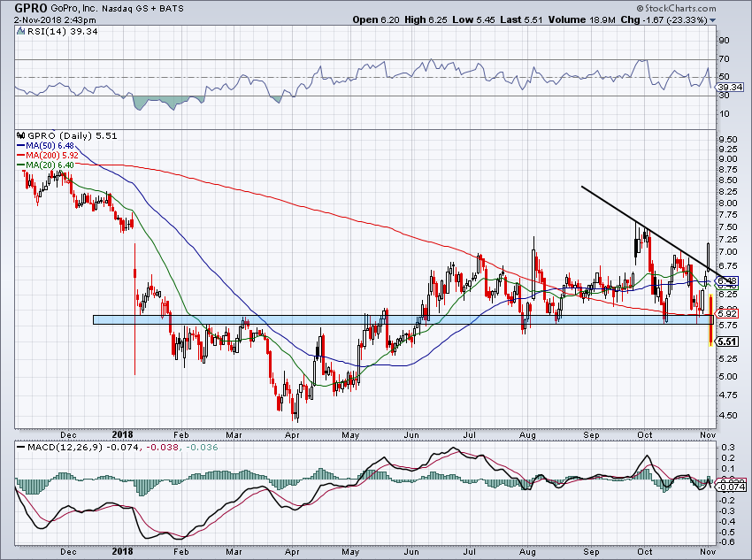The image size is (752, 560).
Task: Click the StockCharts.com attribution text
Action: [676, 8]
